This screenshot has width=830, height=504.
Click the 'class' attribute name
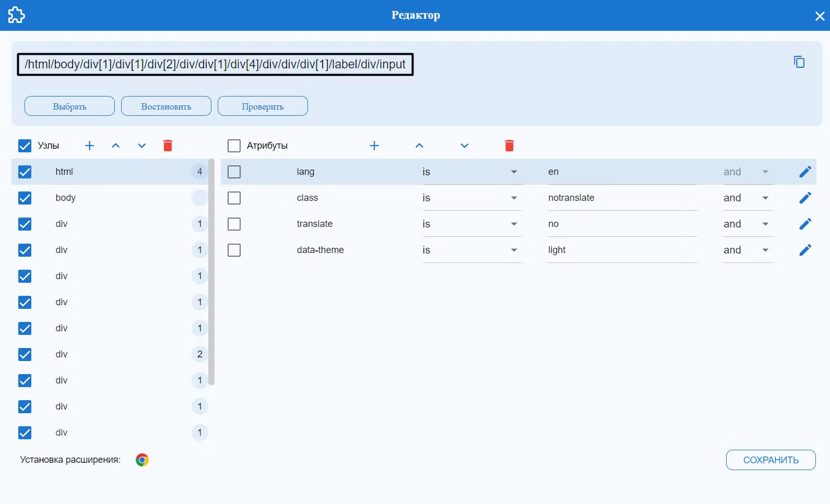coord(307,198)
